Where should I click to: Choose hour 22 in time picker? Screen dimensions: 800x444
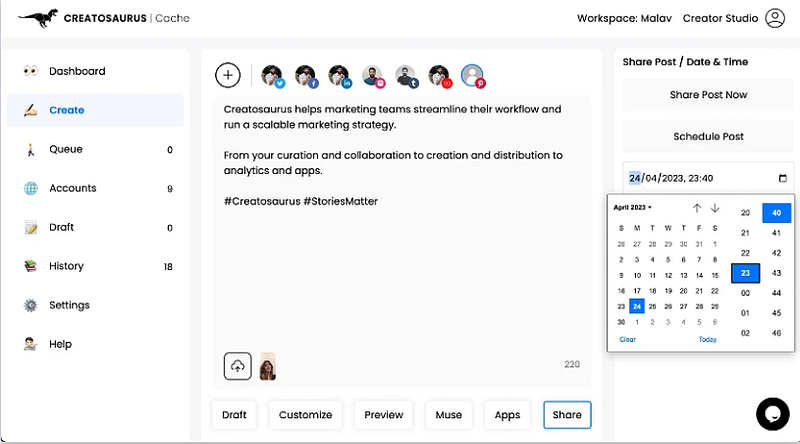coord(745,253)
